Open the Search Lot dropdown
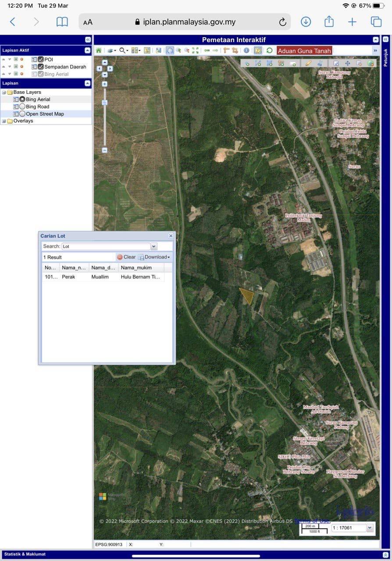The image size is (392, 561). point(153,246)
